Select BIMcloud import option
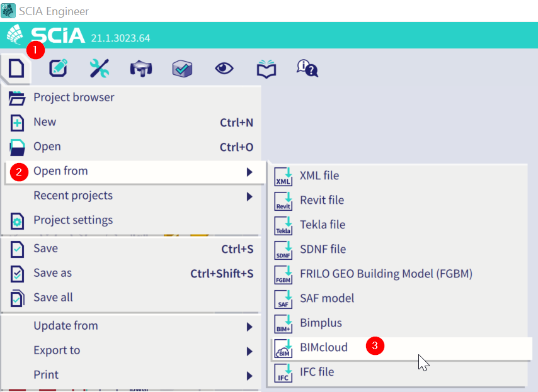Viewport: 538px width, 392px height. coord(401,348)
